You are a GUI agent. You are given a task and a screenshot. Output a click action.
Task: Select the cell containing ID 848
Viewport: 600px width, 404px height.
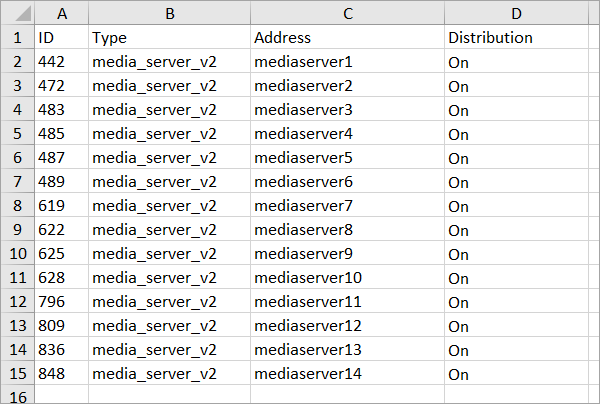62,374
